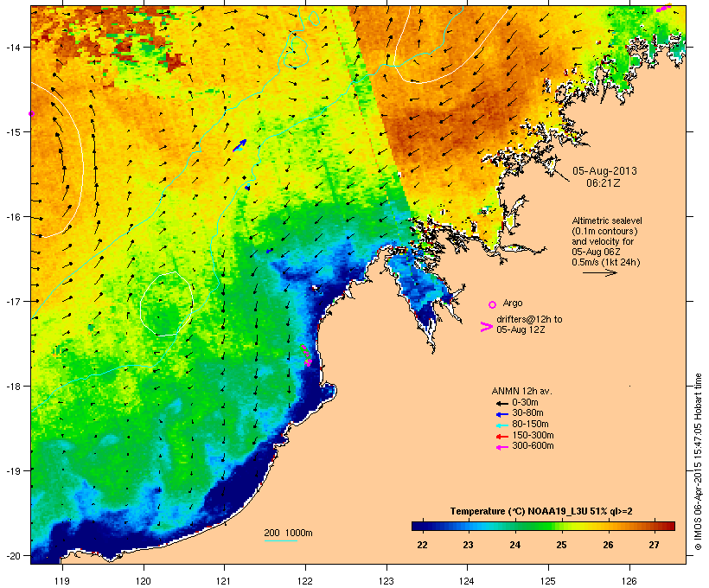The height and width of the screenshot is (588, 709).
Task: Click the blue 30-80m legend arrow
Action: pos(501,414)
